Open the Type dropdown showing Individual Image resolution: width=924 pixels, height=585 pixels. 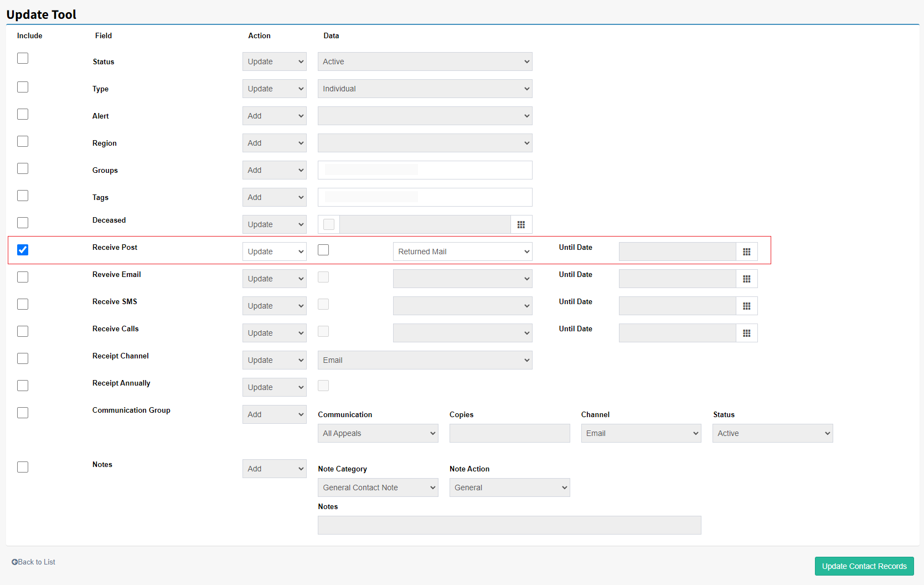pos(425,89)
